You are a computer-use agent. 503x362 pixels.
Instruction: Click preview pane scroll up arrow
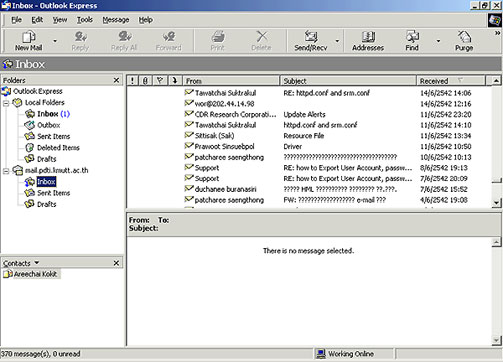point(496,242)
